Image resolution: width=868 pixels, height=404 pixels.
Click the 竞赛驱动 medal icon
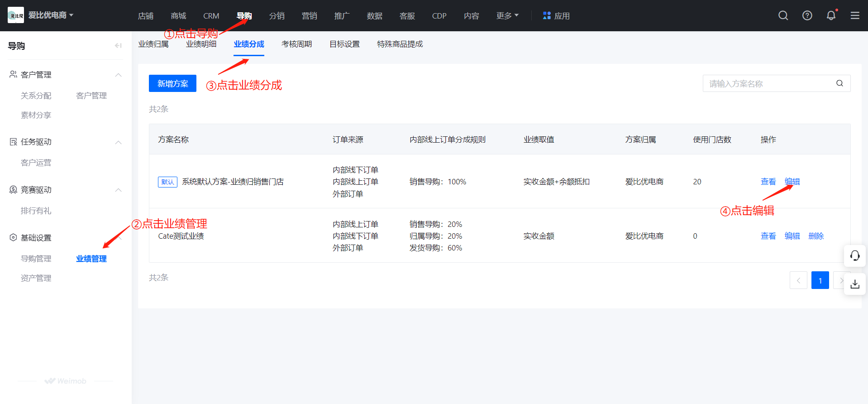click(13, 189)
